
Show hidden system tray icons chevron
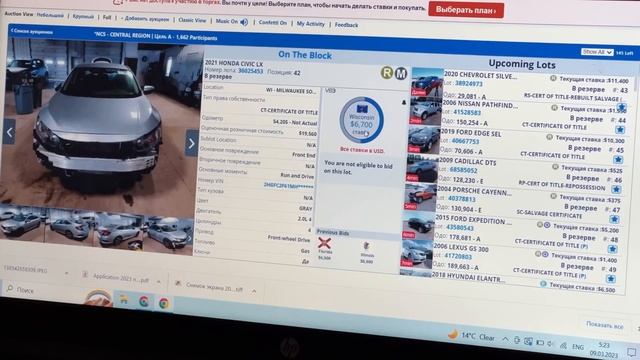pyautogui.click(x=506, y=339)
